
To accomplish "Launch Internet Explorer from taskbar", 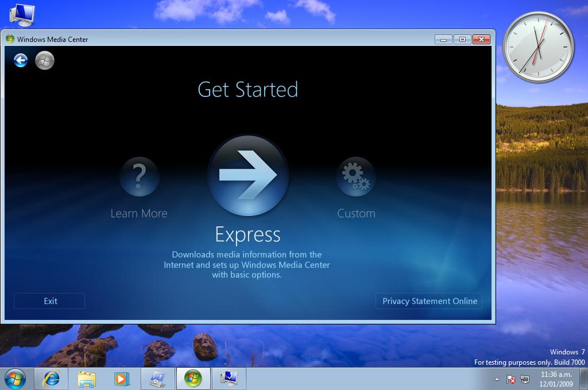I will pyautogui.click(x=51, y=379).
